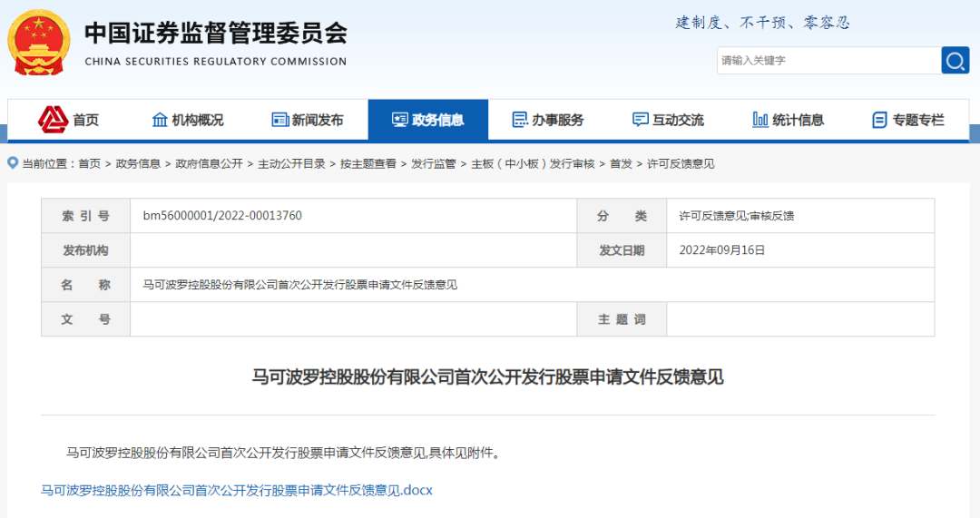Click the 发布机构 table label
980x518 pixels.
85,250
